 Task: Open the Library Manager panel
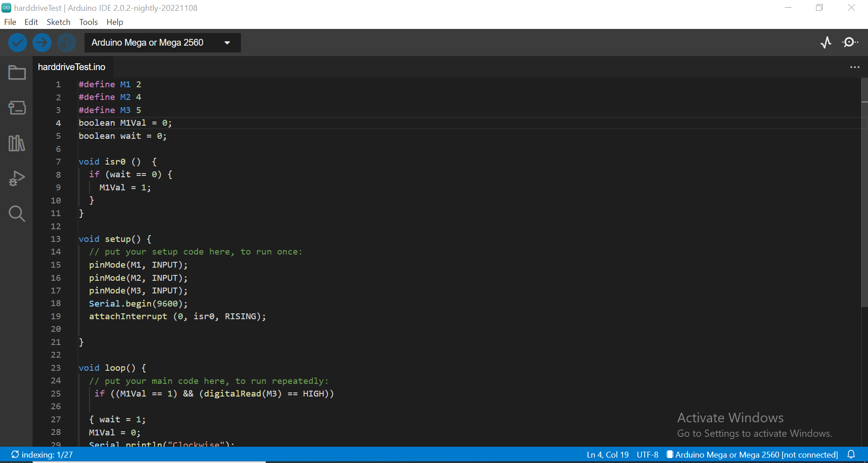point(17,143)
